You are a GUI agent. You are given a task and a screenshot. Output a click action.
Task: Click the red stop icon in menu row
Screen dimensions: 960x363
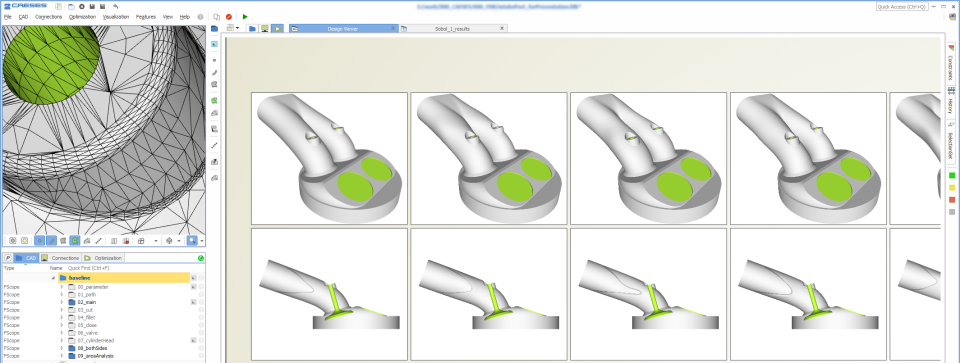click(228, 17)
